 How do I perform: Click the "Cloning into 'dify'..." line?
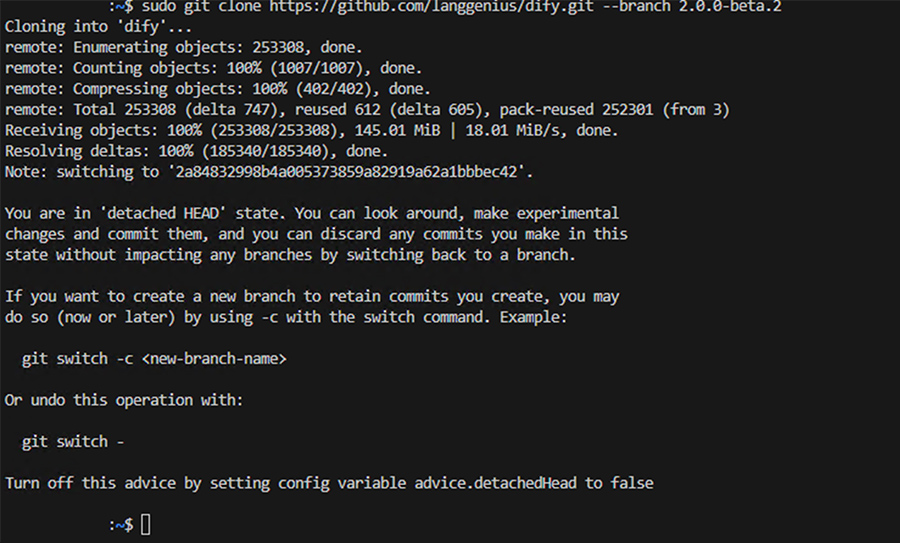pyautogui.click(x=83, y=27)
